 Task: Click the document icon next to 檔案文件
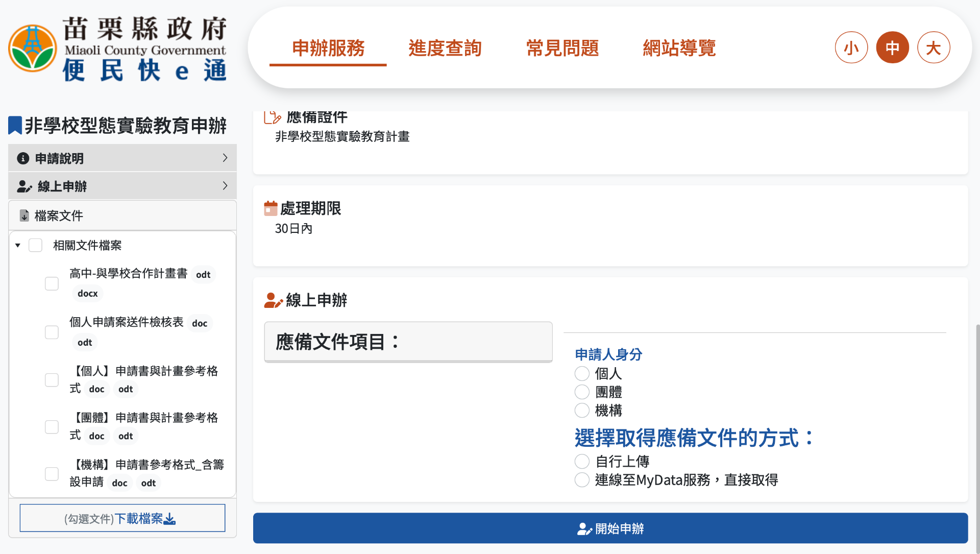(24, 215)
